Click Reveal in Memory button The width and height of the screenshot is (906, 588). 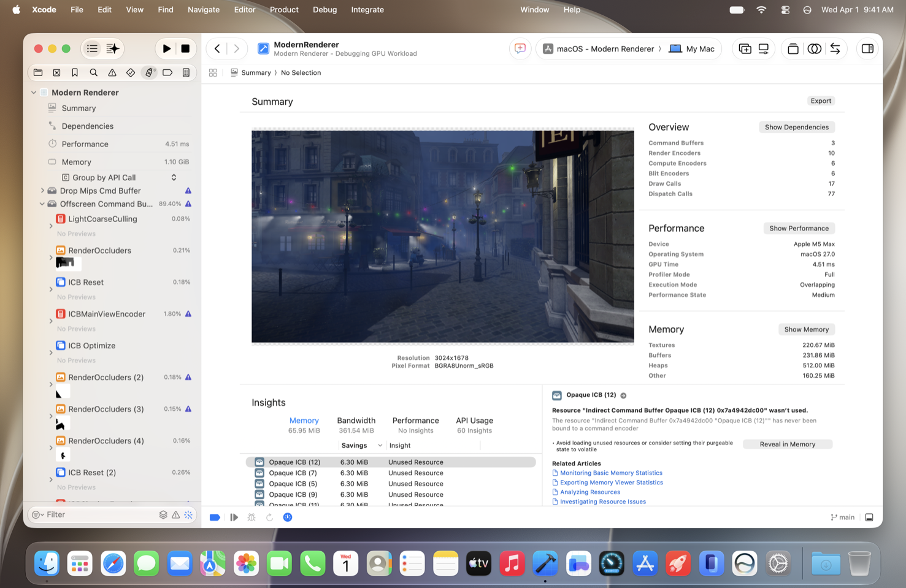[x=788, y=444]
